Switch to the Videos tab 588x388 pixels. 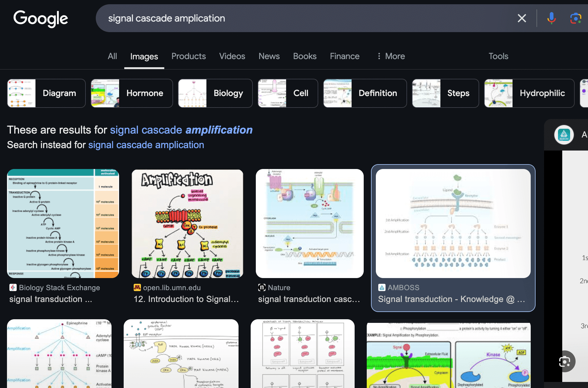coord(232,56)
